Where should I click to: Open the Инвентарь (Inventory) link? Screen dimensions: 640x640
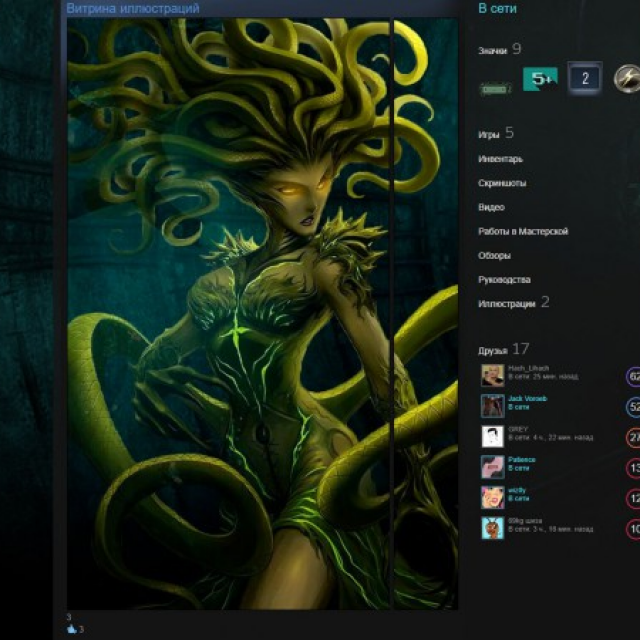[x=500, y=159]
